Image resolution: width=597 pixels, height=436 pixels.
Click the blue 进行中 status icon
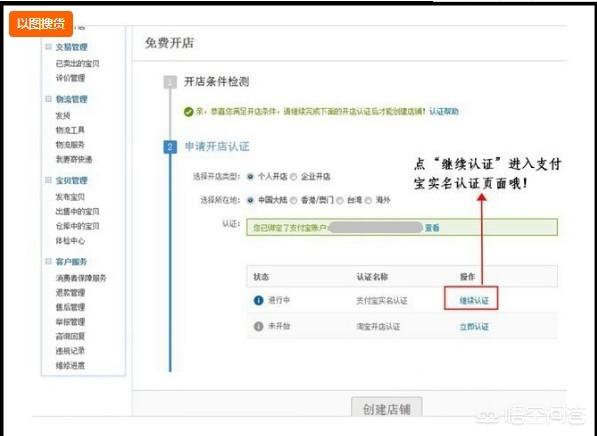pos(259,300)
